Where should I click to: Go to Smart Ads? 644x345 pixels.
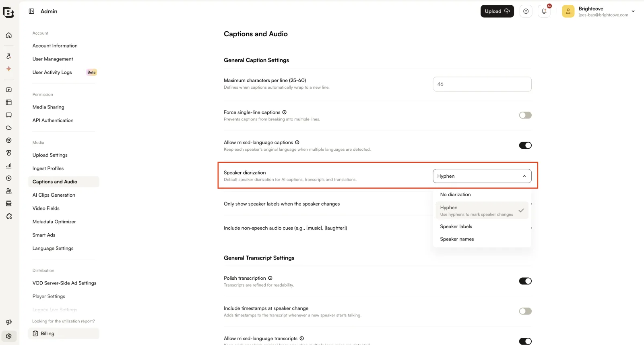tap(44, 235)
